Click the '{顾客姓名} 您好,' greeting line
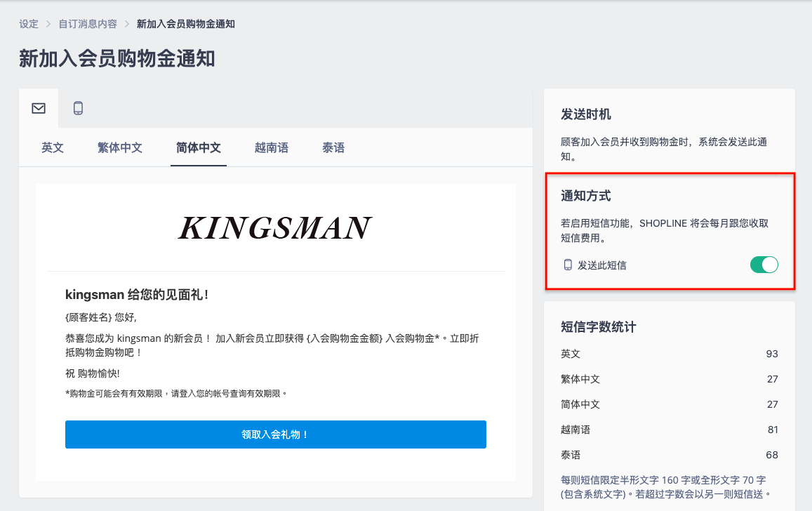 (x=101, y=317)
